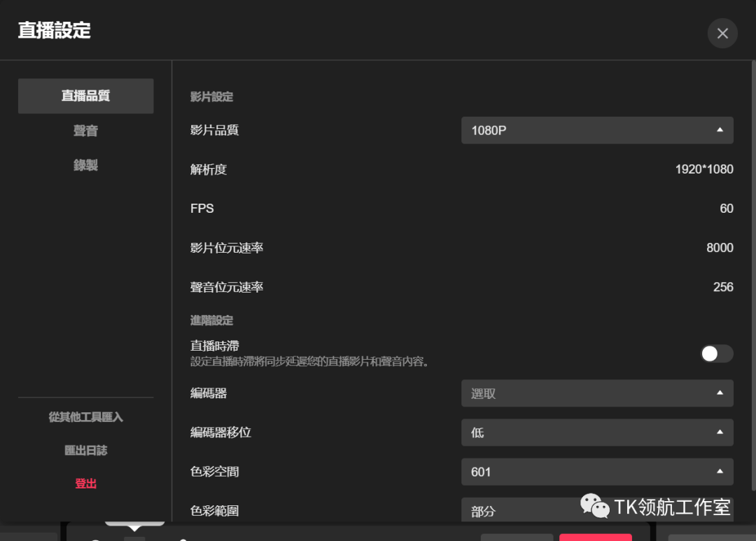The image size is (756, 541).
Task: Click the arrow icon in the 1080P dropdown
Action: (720, 130)
